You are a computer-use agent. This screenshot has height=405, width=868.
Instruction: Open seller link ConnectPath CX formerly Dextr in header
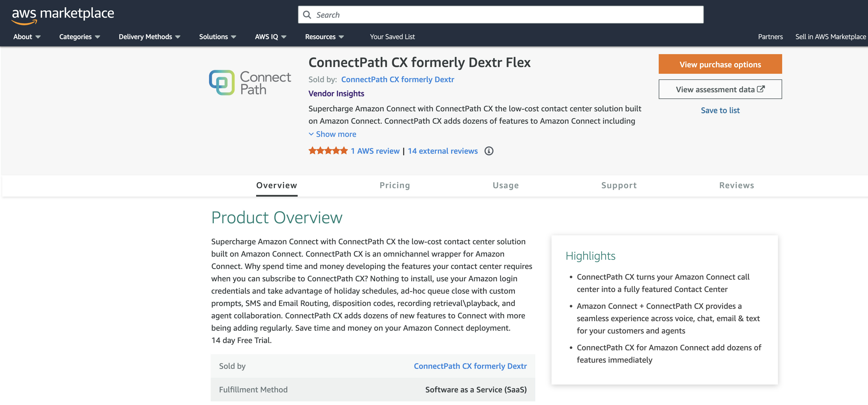tap(398, 80)
